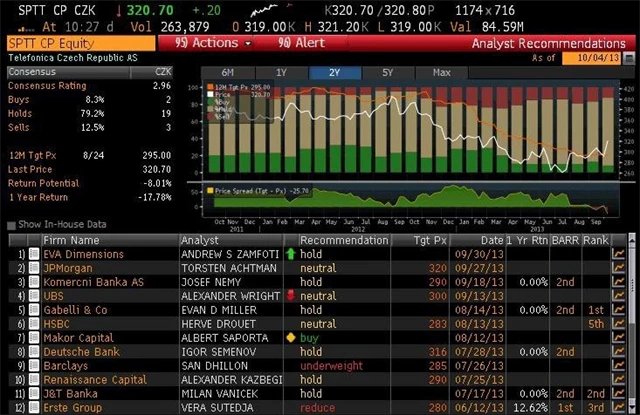Open the HSBC firm link
Viewport: 640px width, 415px height.
click(58, 325)
